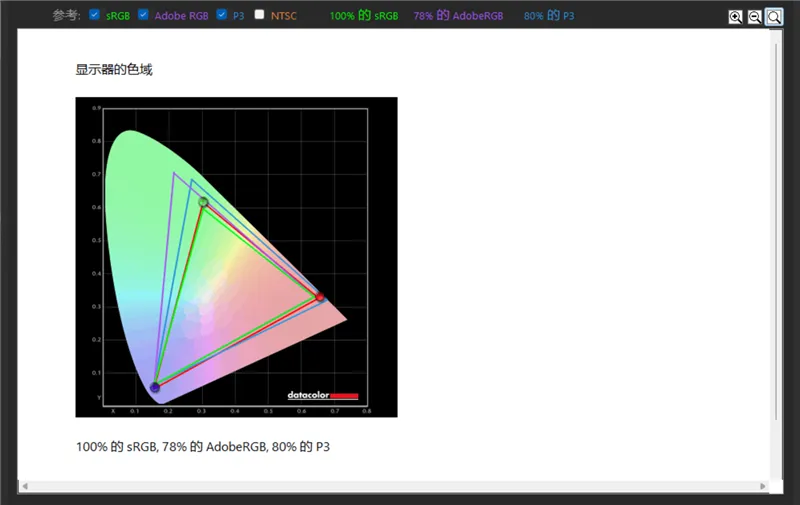Click the zoom in magnifier icon
Screen dimensions: 800x505
736,17
